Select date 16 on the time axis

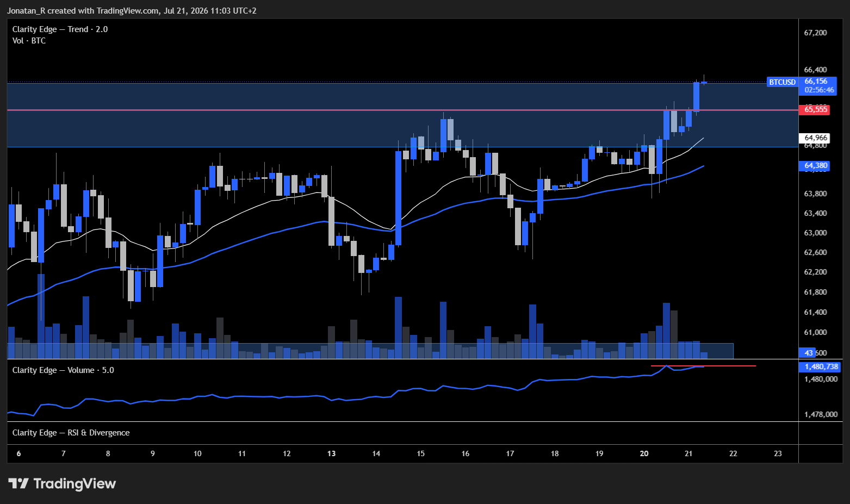[466, 453]
